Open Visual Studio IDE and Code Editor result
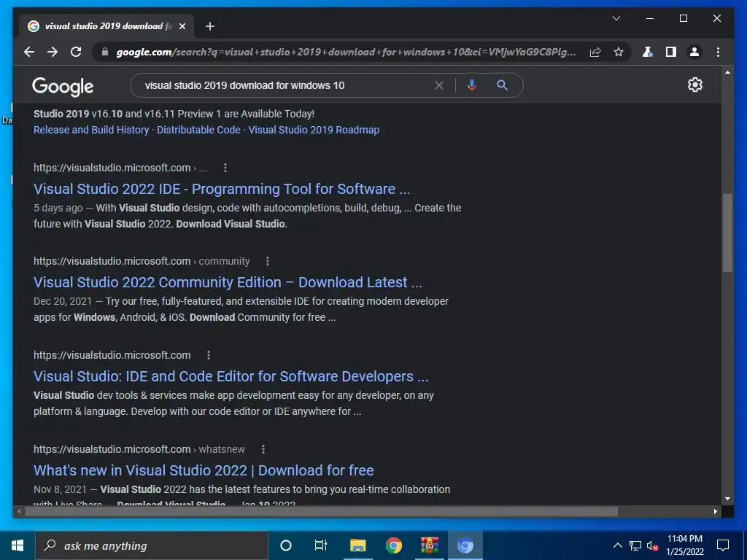747x560 pixels. [x=231, y=376]
